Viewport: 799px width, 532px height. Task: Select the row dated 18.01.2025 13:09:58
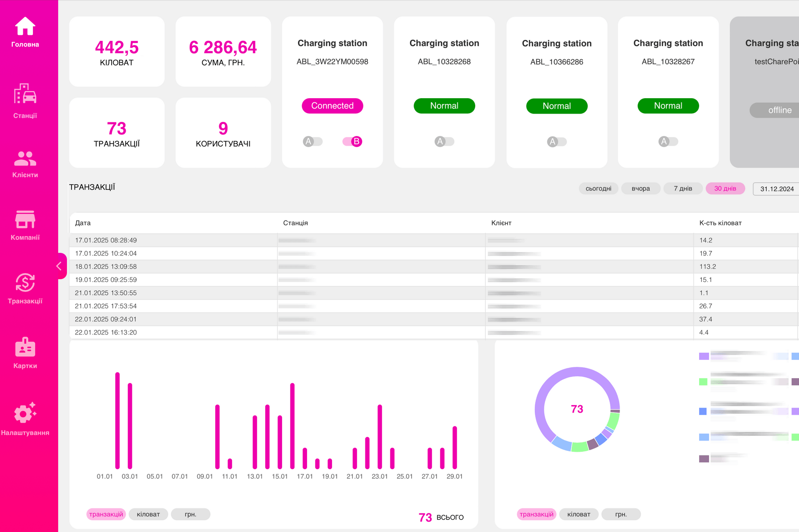[x=433, y=267]
